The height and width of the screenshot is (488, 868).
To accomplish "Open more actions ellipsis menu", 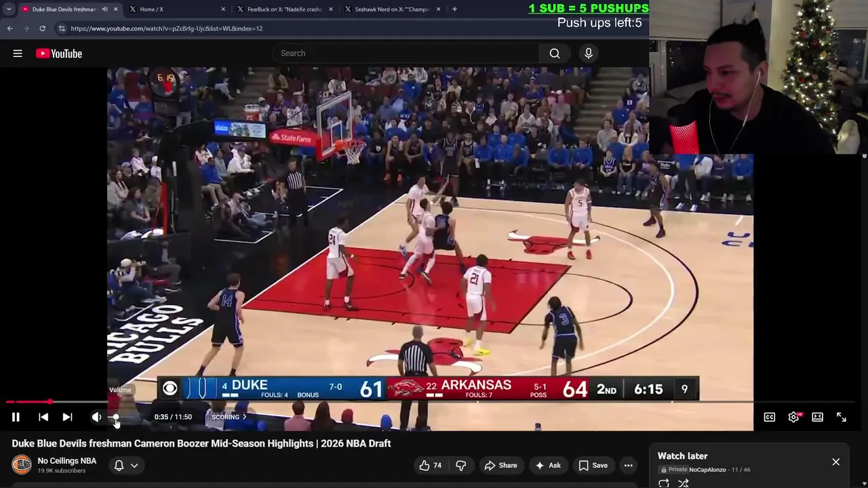I will click(629, 465).
